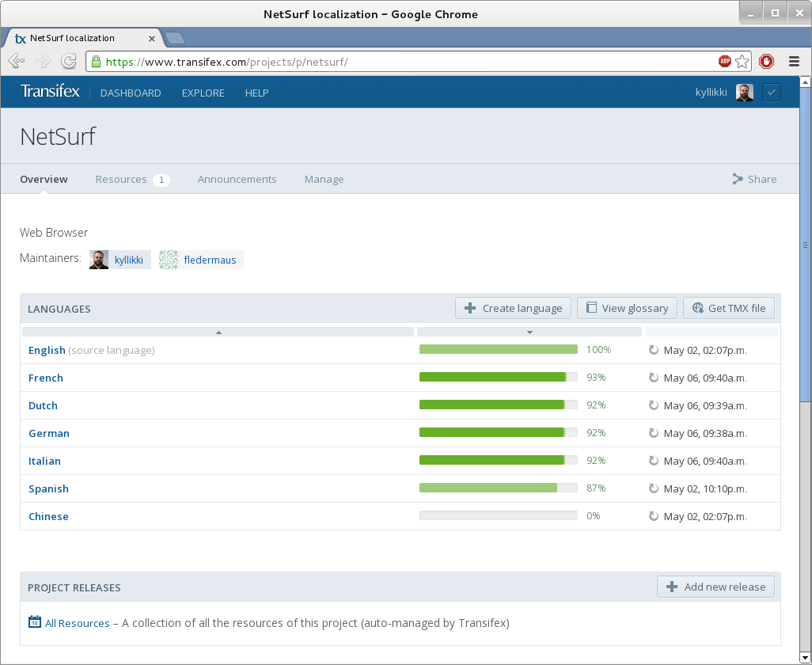
Task: Click the refresh icon in English row
Action: tap(654, 350)
